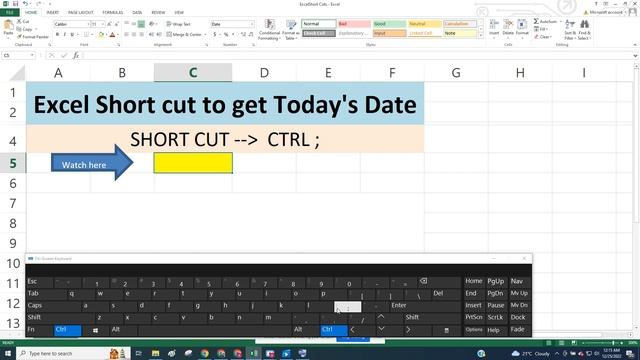Undo the last action in the Quick Access toolbar
The image size is (640, 360).
pos(25,4)
